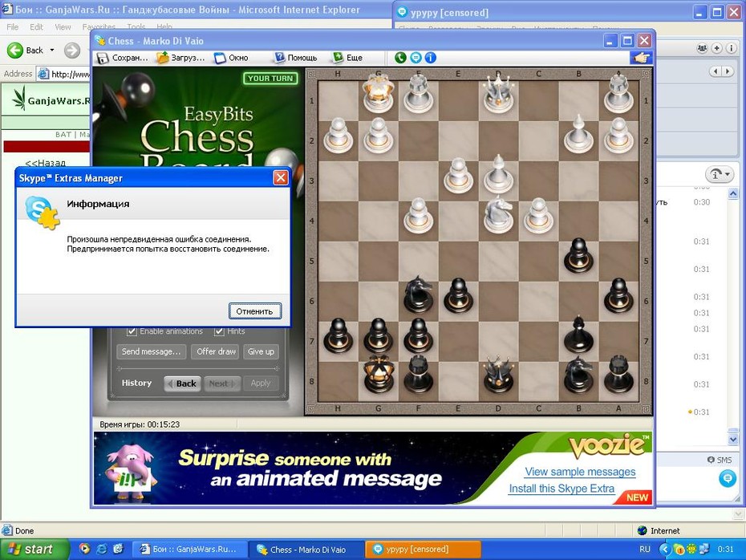
Task: Select the white knight on D4
Action: coord(498,215)
